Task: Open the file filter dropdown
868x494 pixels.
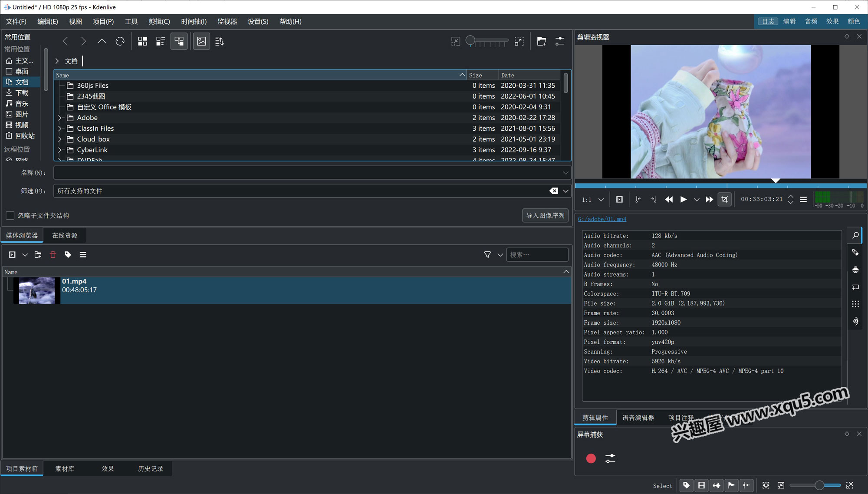Action: point(566,191)
